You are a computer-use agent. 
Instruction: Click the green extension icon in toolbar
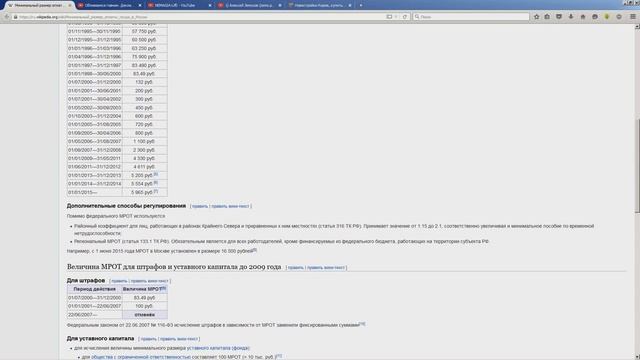pos(607,17)
